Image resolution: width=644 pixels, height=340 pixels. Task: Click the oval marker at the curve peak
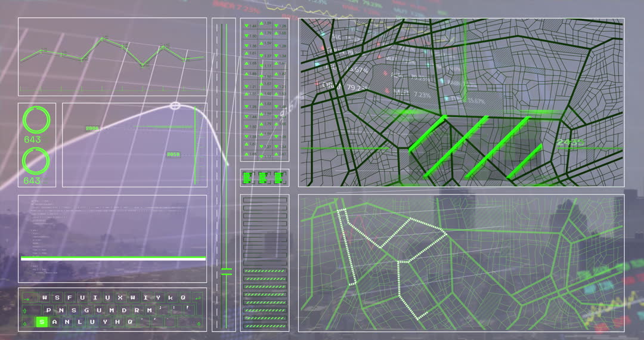(x=175, y=106)
